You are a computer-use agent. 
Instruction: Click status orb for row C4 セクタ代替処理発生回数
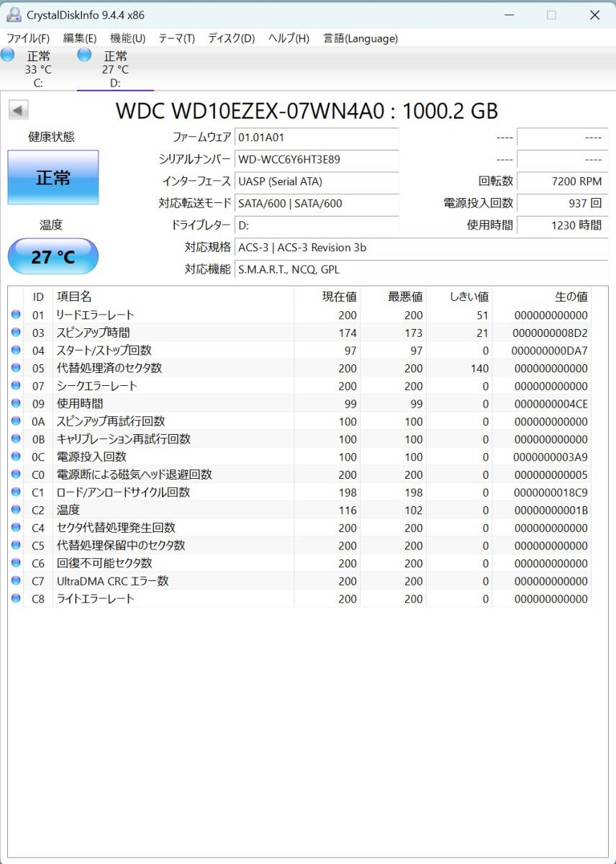(16, 528)
